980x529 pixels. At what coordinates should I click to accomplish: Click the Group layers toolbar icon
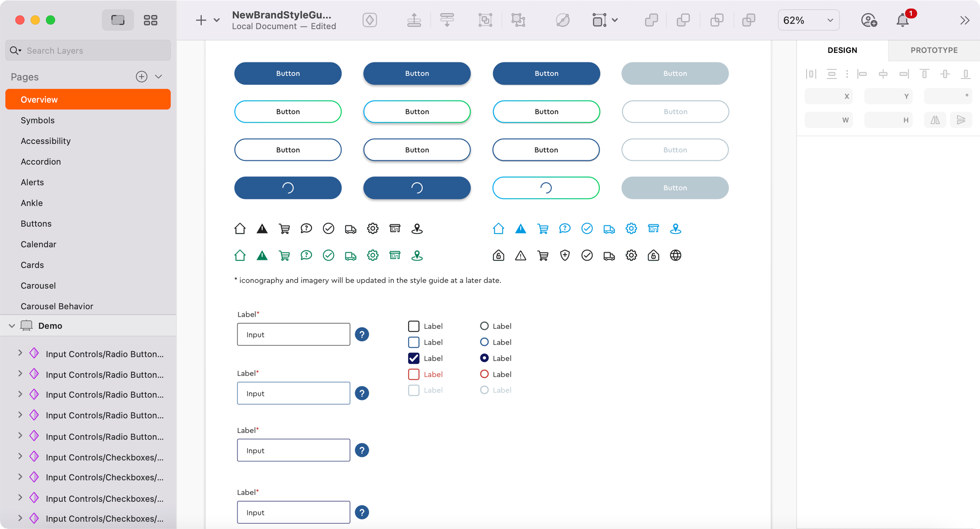(485, 20)
